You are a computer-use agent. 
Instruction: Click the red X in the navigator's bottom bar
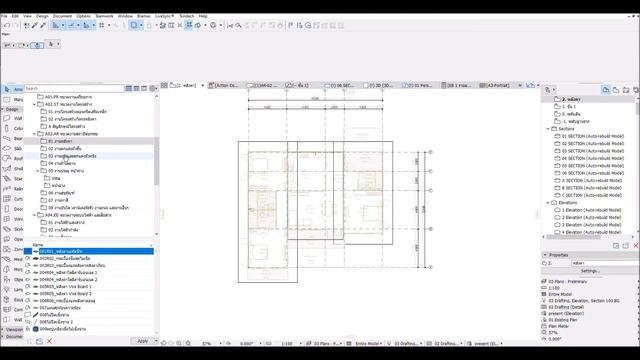point(636,245)
